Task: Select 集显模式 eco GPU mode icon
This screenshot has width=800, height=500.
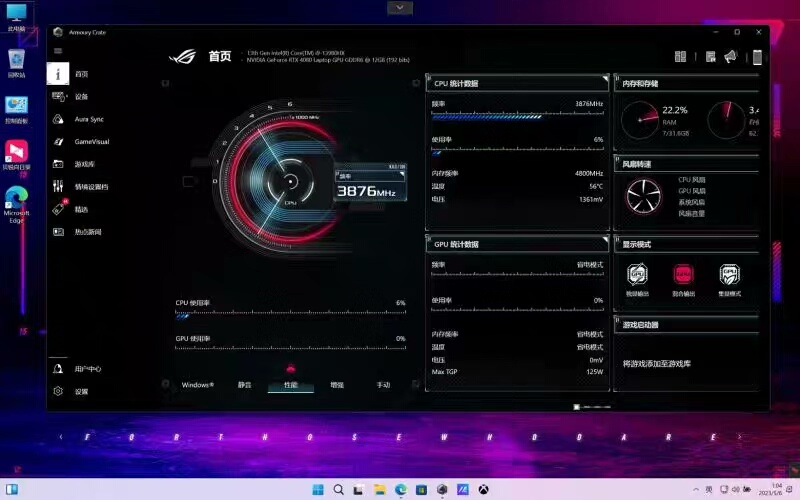Action: 730,274
